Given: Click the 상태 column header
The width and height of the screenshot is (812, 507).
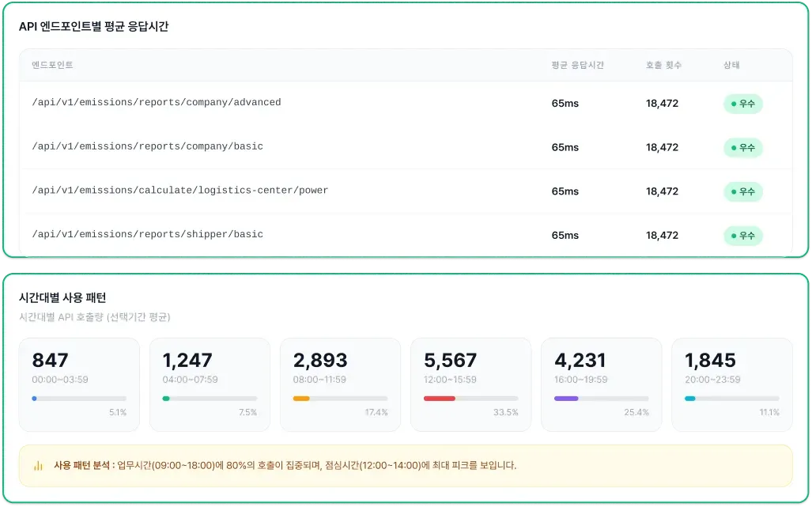Looking at the screenshot, I should click(x=731, y=65).
